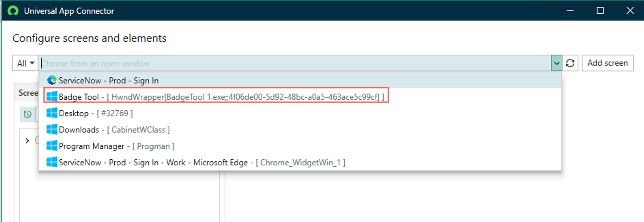Open the All filter dropdown

[x=25, y=63]
